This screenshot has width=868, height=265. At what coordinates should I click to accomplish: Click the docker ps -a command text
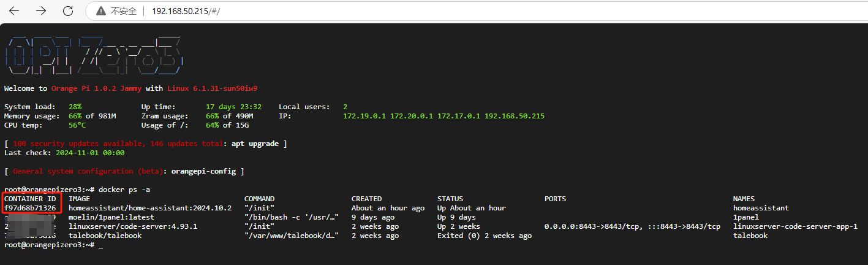(124, 190)
